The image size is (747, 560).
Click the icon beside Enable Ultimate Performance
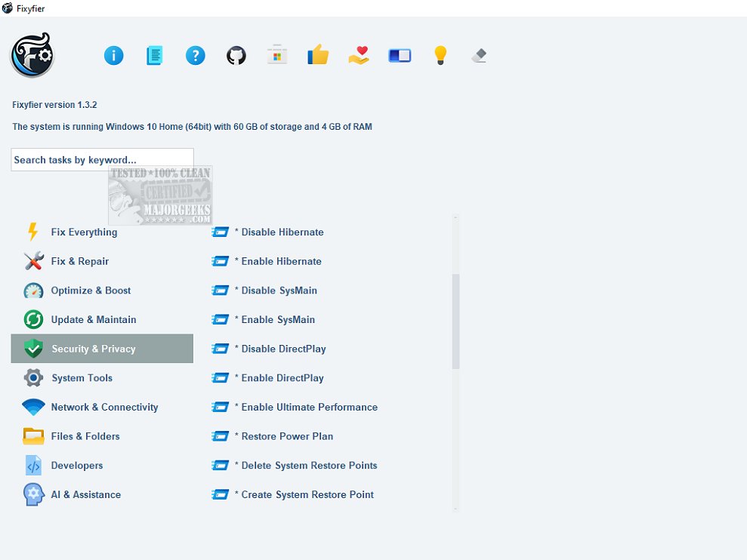coord(220,407)
